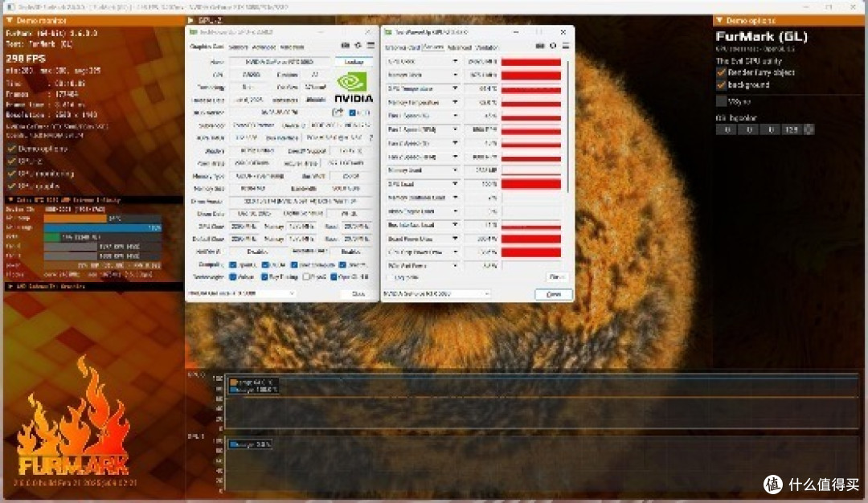Open GPU selector combo box in Sensors window
The image size is (868, 503).
tap(436, 294)
